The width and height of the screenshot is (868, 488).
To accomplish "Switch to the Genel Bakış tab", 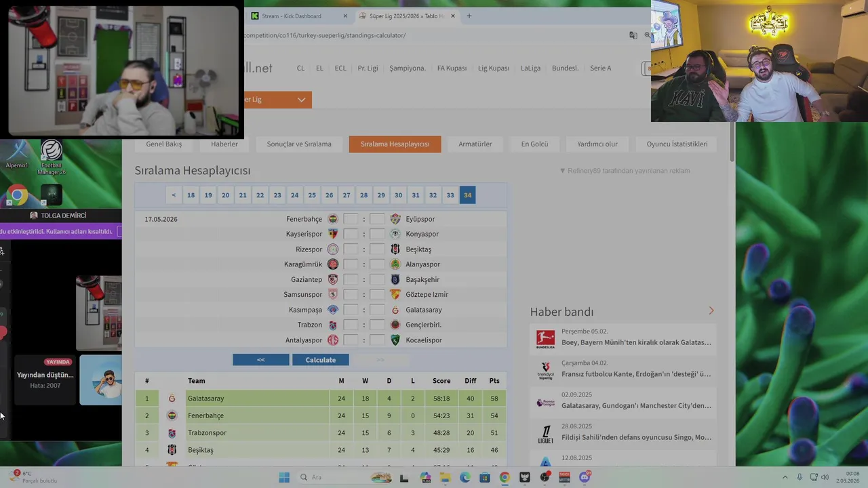I will (x=163, y=144).
